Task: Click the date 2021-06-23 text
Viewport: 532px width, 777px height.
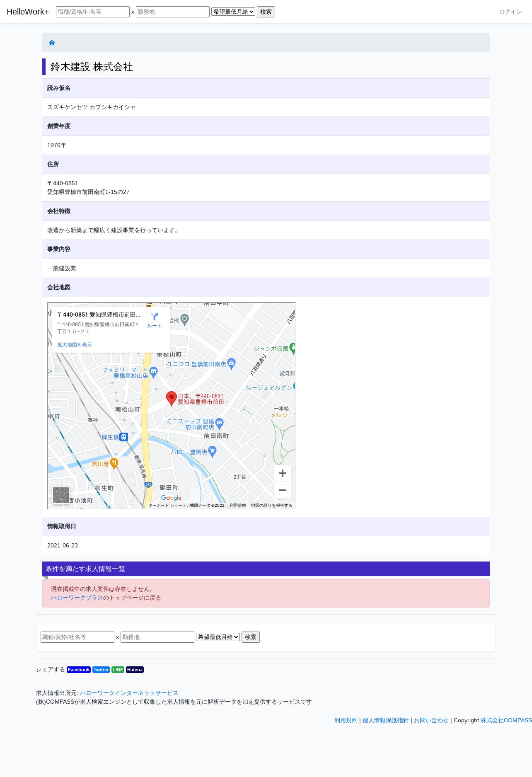Action: 63,545
